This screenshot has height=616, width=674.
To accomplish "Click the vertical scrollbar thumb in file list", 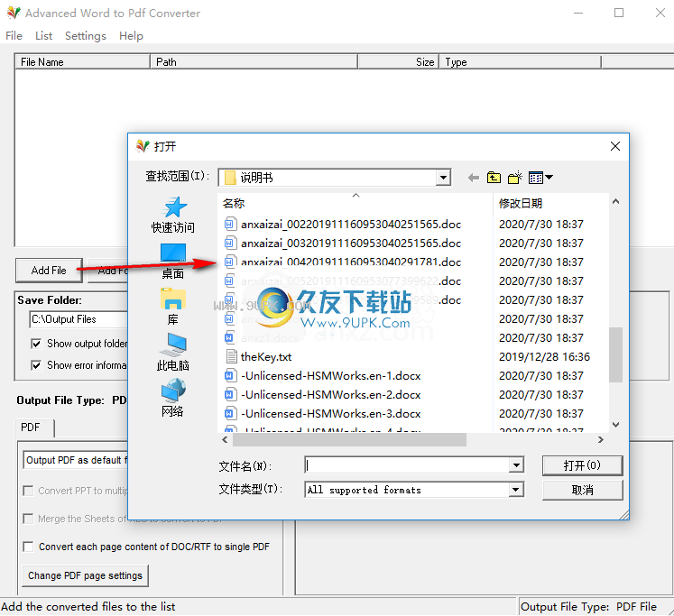I will [x=615, y=354].
